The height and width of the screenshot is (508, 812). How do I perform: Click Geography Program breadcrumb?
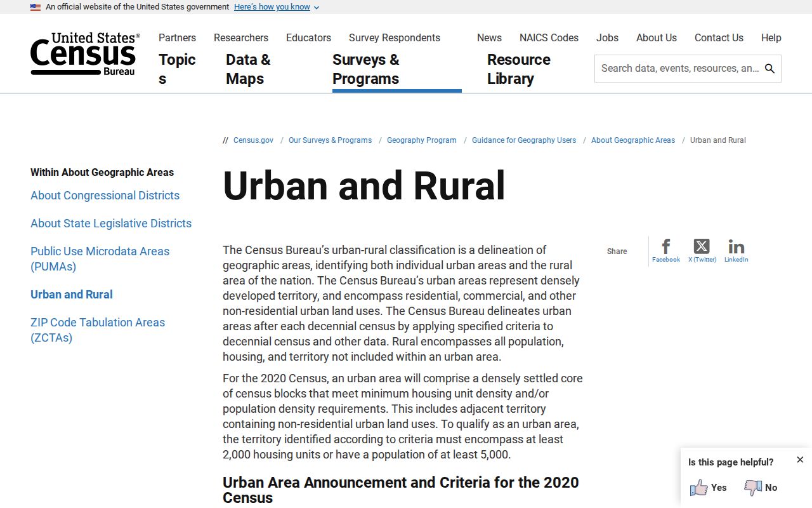tap(422, 140)
